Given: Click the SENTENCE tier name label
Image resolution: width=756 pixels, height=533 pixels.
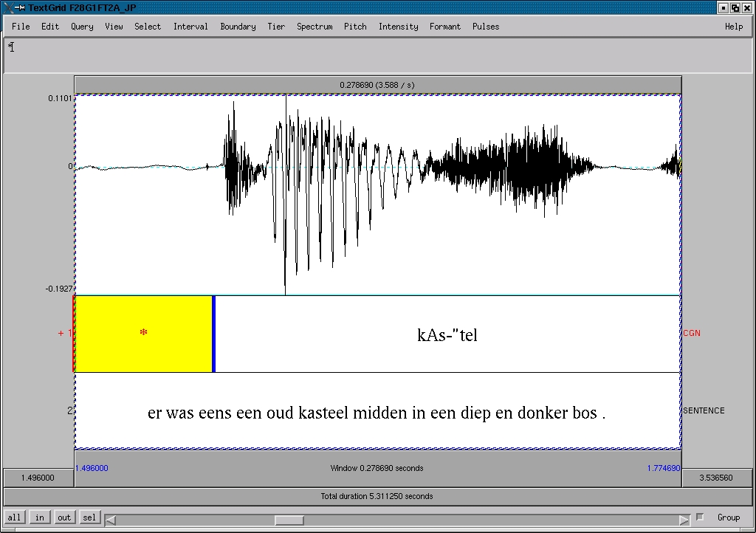Looking at the screenshot, I should tap(704, 410).
